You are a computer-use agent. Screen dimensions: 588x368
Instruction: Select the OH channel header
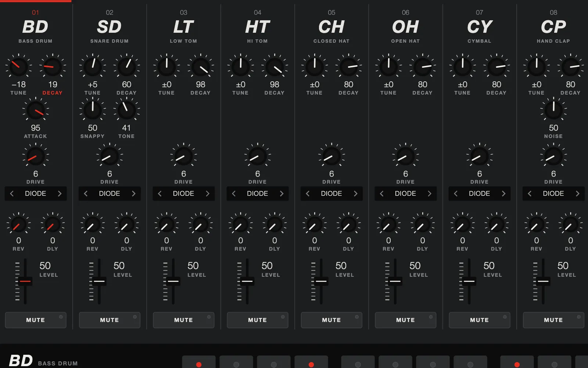pyautogui.click(x=405, y=27)
